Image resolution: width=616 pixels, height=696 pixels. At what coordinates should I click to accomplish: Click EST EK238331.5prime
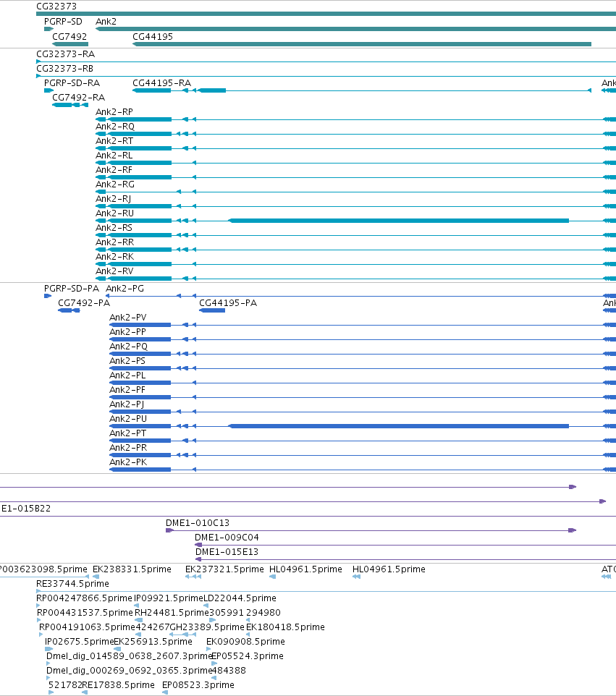132,569
